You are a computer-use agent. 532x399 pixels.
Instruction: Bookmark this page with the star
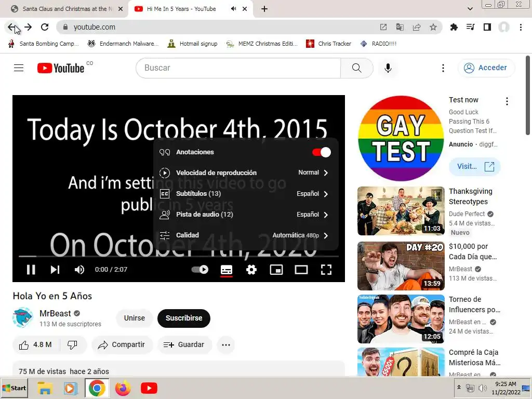[x=433, y=27]
